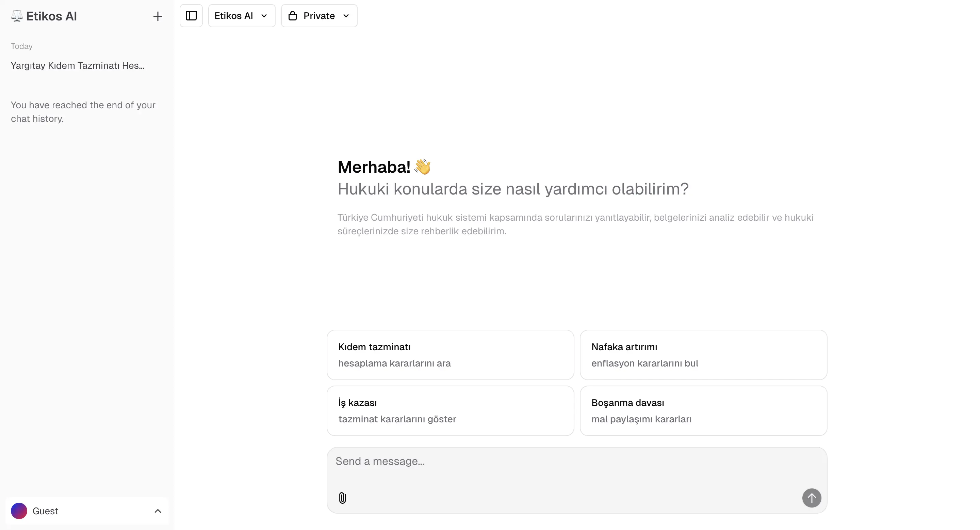Click the lock icon on Private button

point(293,16)
